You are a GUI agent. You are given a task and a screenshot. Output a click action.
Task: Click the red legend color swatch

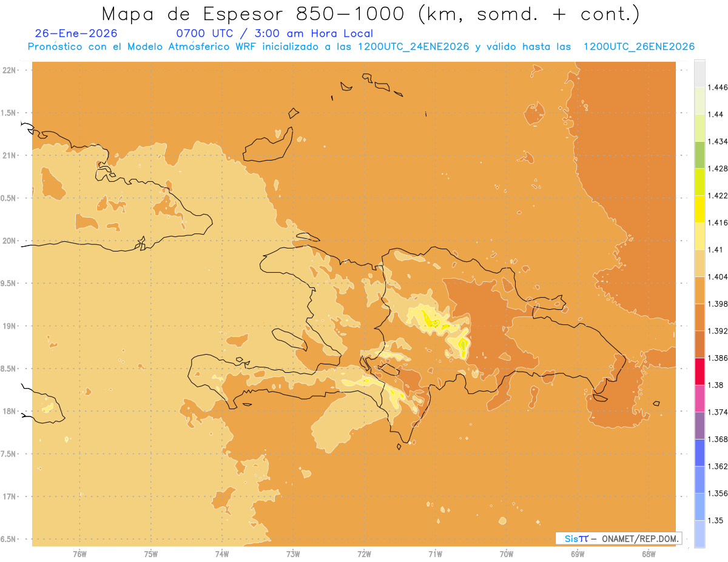pos(699,372)
